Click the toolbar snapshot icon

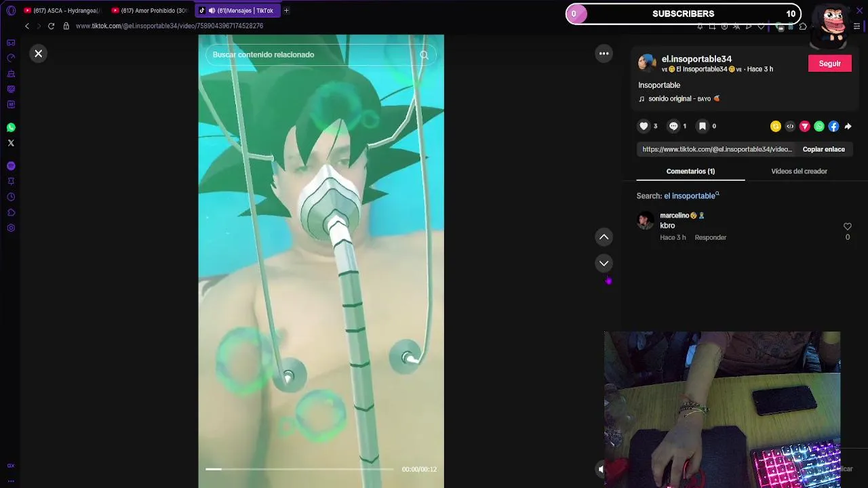[x=712, y=26]
